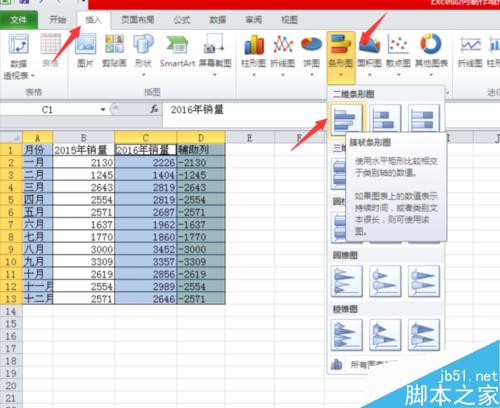The height and width of the screenshot is (408, 500).
Task: Select the 插入 (Insert) ribbon tab
Action: pyautogui.click(x=93, y=20)
